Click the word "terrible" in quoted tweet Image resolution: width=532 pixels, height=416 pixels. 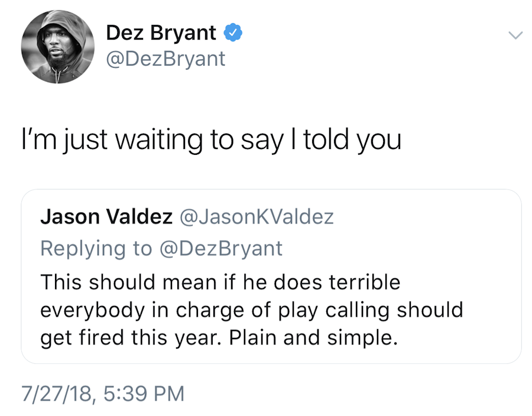coord(369,282)
